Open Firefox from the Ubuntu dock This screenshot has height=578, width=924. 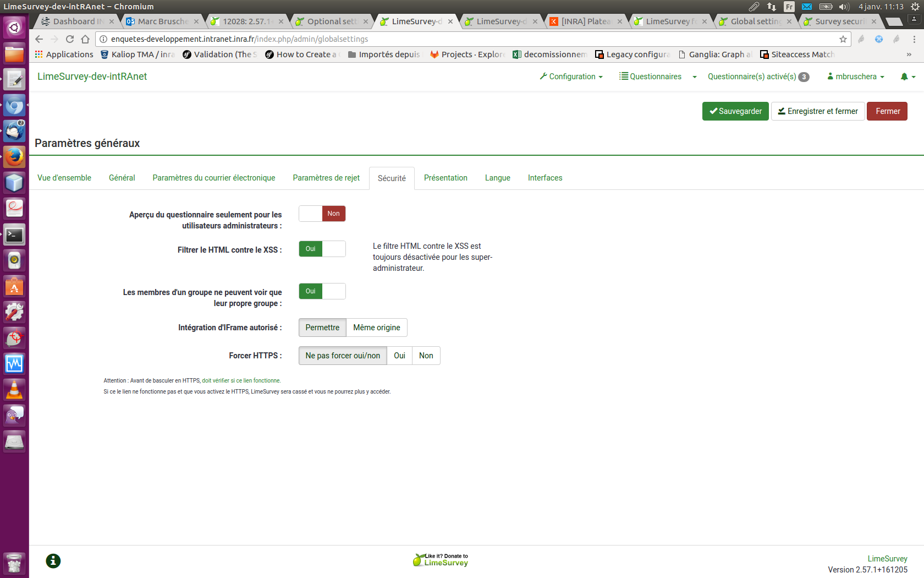point(14,157)
